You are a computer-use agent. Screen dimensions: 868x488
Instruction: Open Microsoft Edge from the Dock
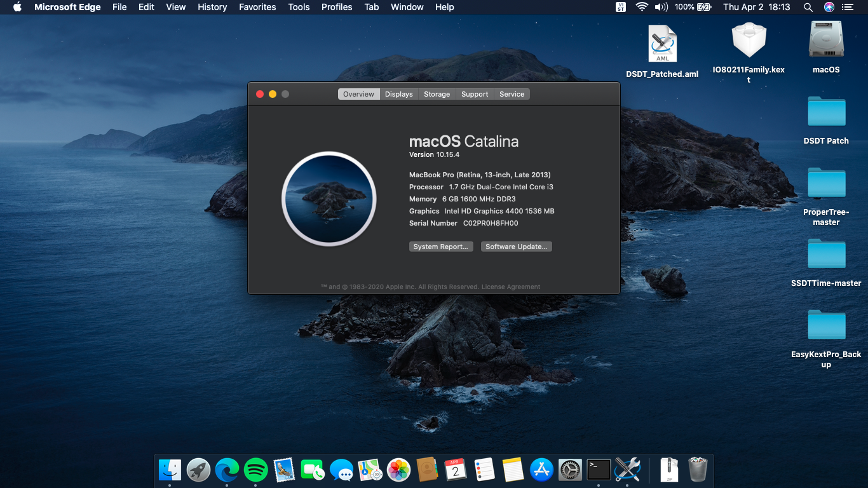click(x=227, y=470)
